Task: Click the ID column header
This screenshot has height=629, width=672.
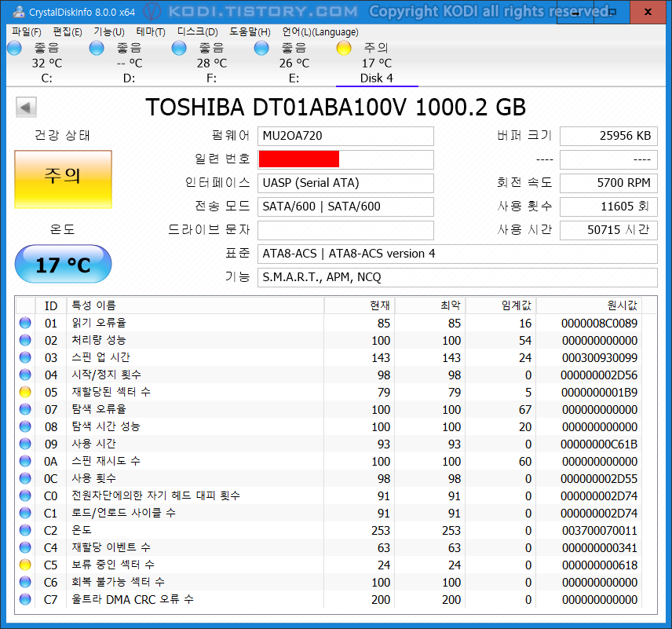Action: point(50,305)
